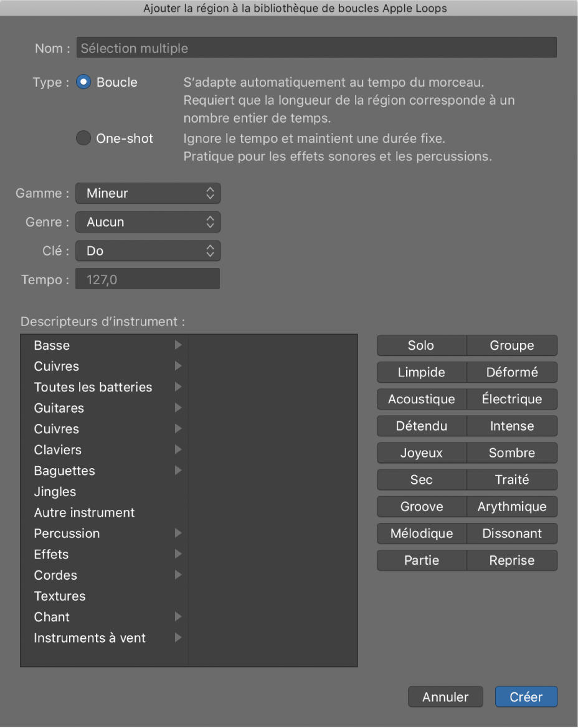Open the Genre dropdown showing Aucun
The image size is (578, 728).
pos(148,222)
